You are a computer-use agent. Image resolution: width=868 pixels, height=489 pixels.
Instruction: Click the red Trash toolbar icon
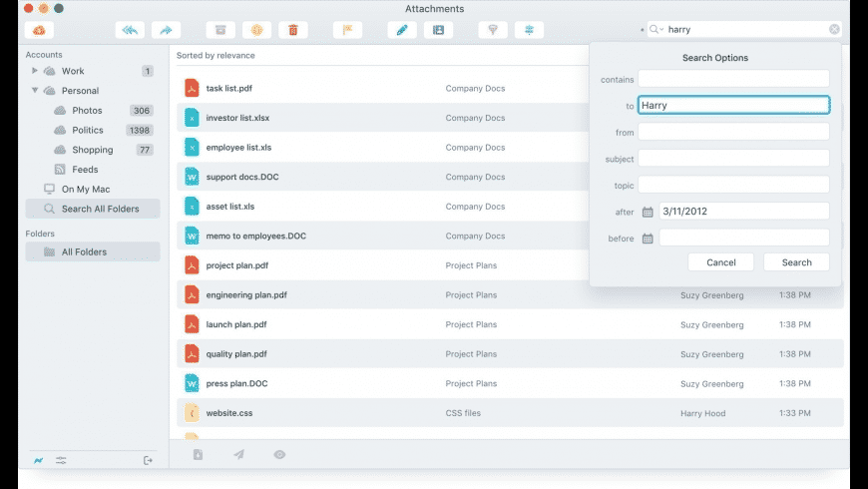[x=293, y=30]
